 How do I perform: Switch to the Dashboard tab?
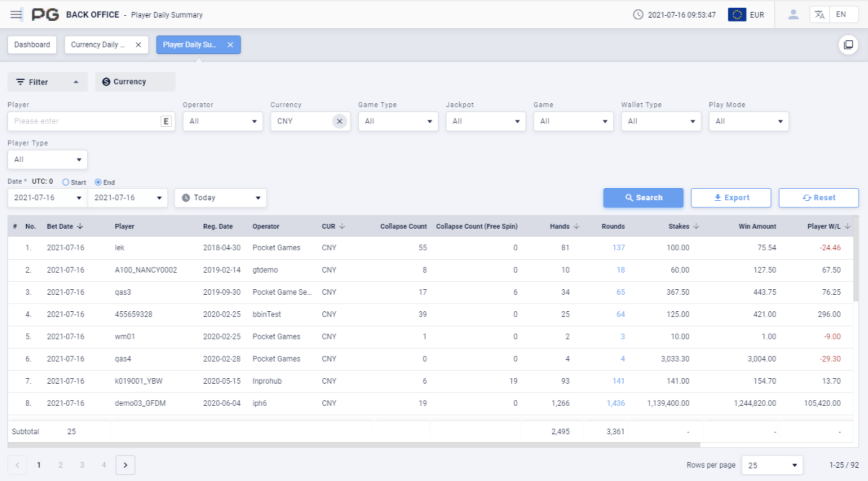click(32, 45)
